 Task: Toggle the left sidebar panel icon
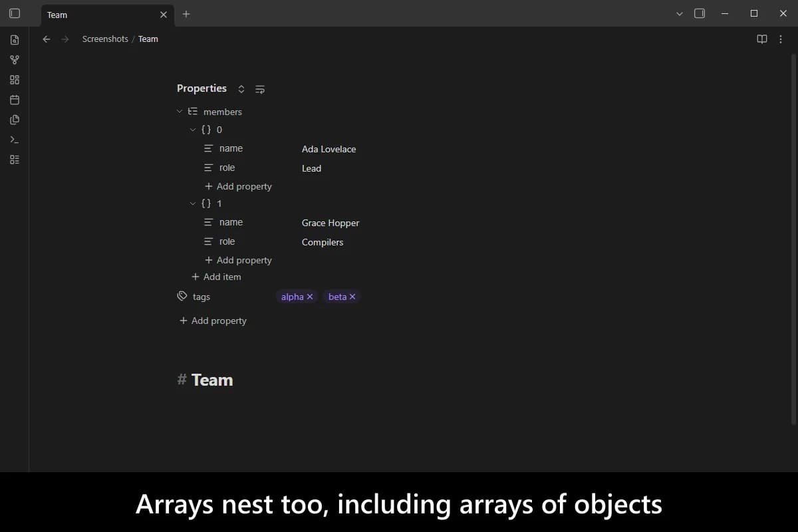click(15, 13)
